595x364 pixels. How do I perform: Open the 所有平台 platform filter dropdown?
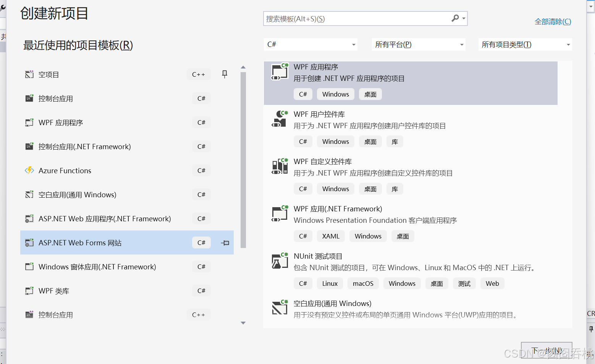419,45
